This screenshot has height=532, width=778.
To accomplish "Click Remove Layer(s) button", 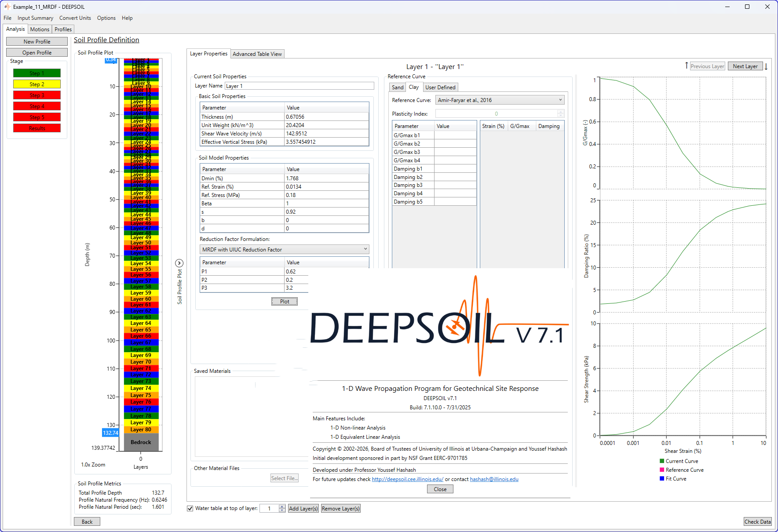I will tap(341, 509).
